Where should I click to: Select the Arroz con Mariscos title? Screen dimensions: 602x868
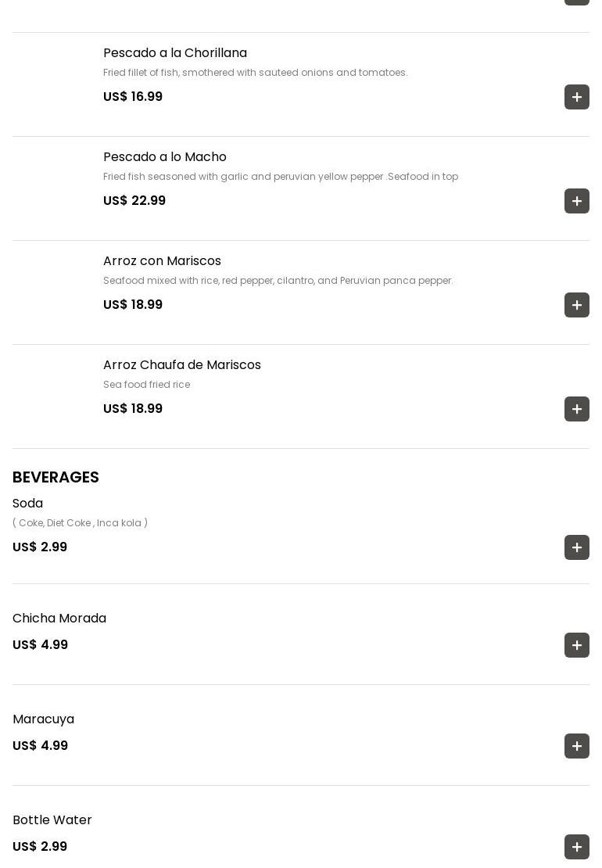pos(162,261)
